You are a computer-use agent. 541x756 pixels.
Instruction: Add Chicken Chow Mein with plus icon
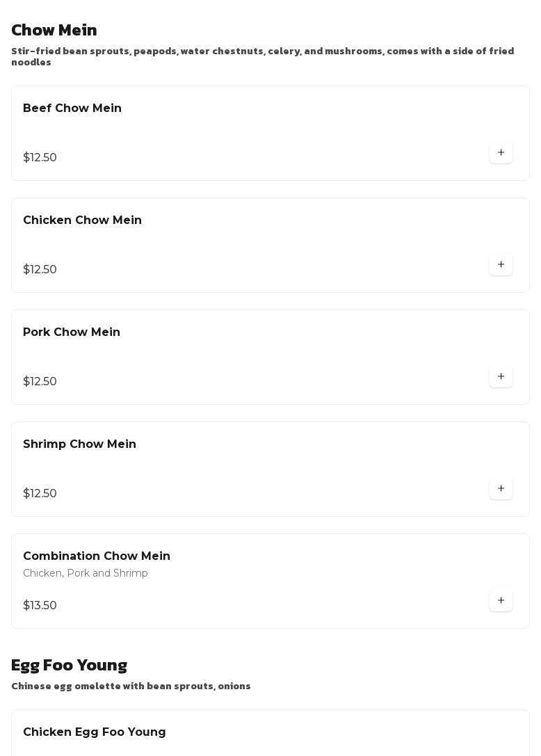point(501,265)
